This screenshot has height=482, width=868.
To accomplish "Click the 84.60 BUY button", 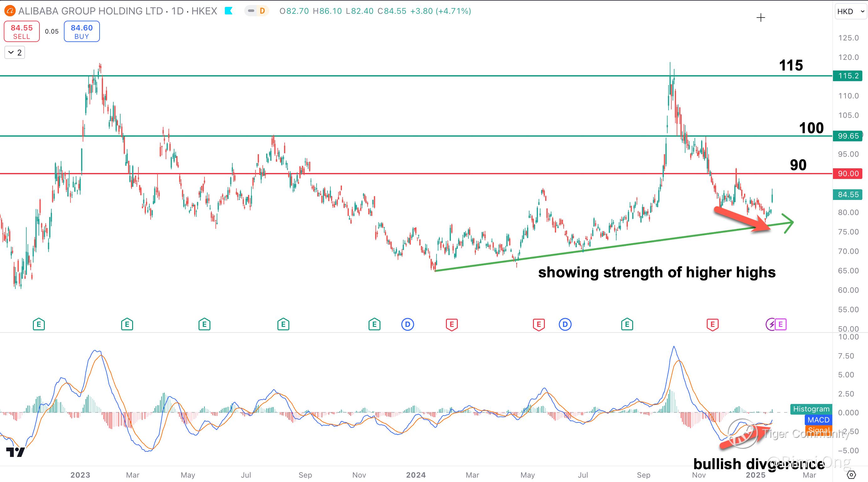I will [81, 31].
